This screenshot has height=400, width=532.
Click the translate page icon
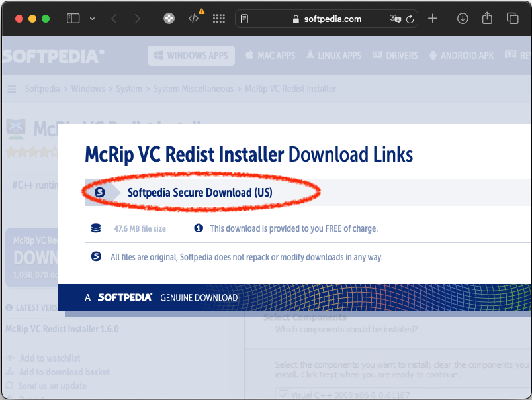tap(395, 19)
